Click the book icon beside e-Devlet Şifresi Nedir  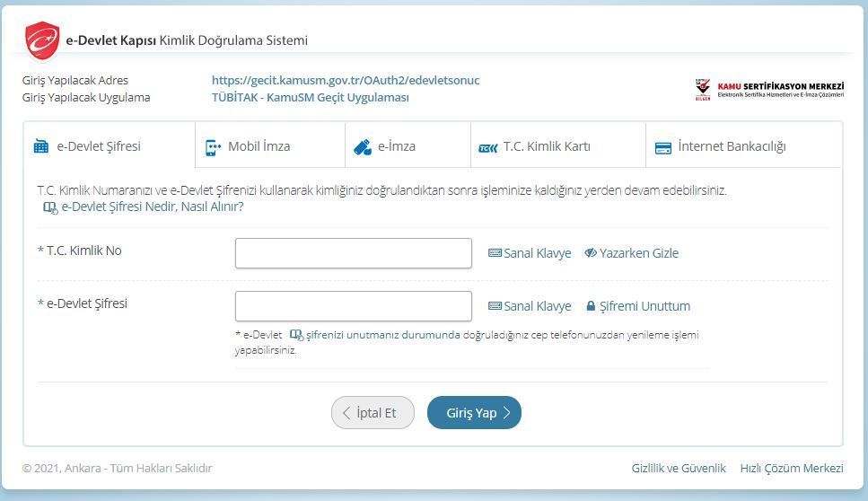(x=50, y=207)
